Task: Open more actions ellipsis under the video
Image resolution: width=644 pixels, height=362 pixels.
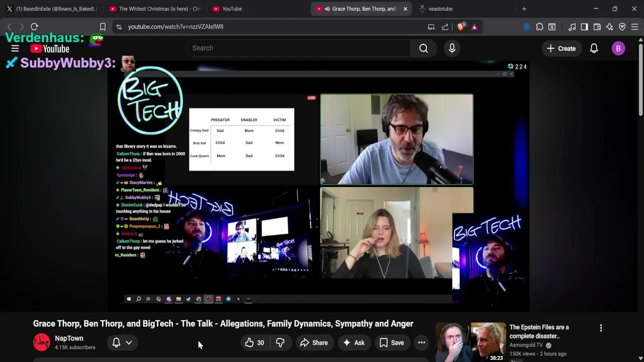Action: 422,343
